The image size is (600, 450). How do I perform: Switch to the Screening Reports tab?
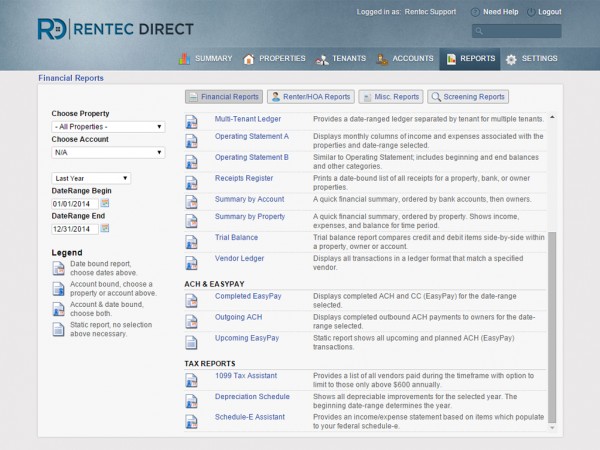tap(468, 97)
